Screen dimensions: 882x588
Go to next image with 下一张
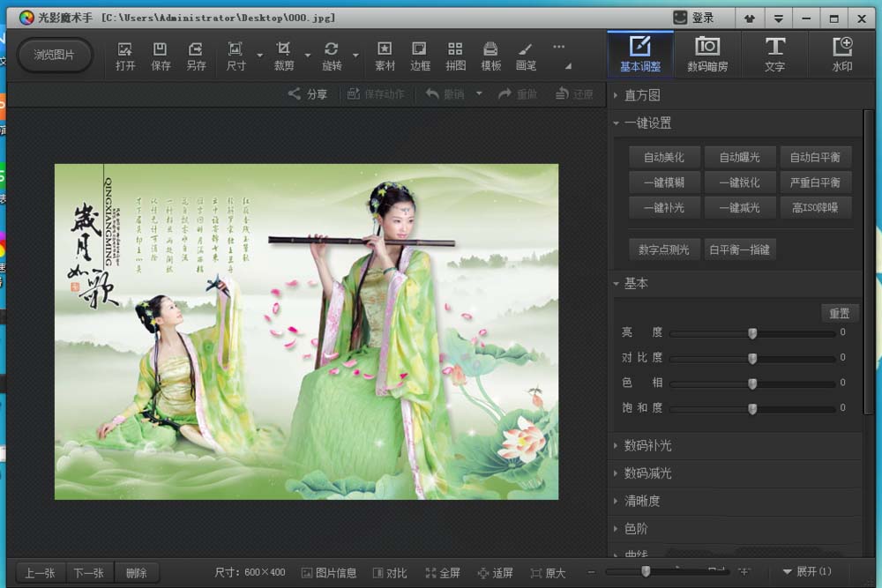click(x=89, y=573)
